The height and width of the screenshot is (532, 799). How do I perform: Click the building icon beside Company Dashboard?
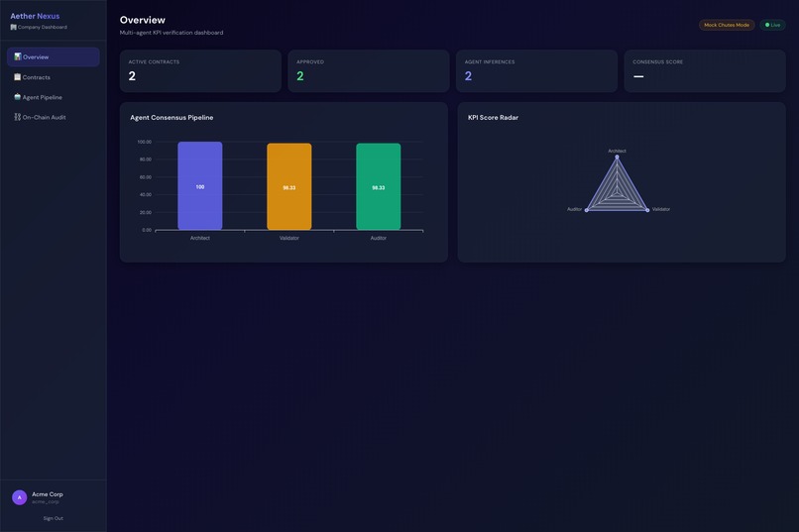click(13, 27)
